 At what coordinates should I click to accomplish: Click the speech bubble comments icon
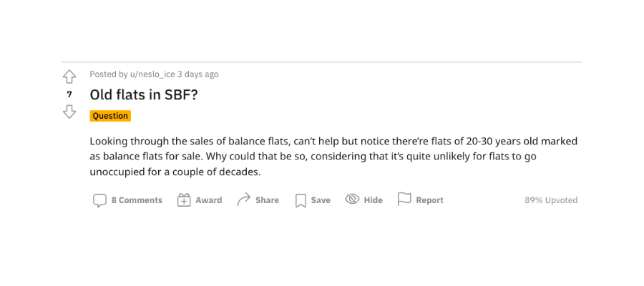click(99, 200)
